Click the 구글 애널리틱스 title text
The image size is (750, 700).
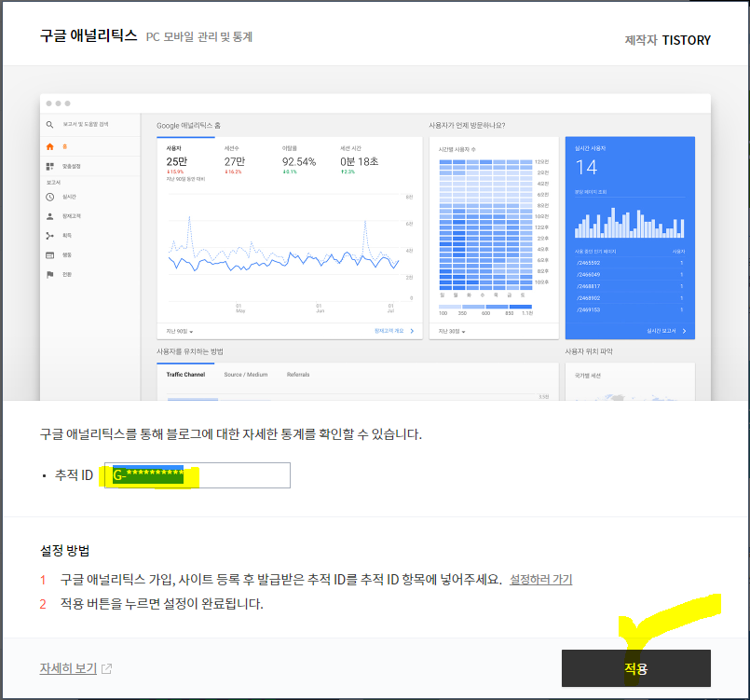click(x=89, y=35)
